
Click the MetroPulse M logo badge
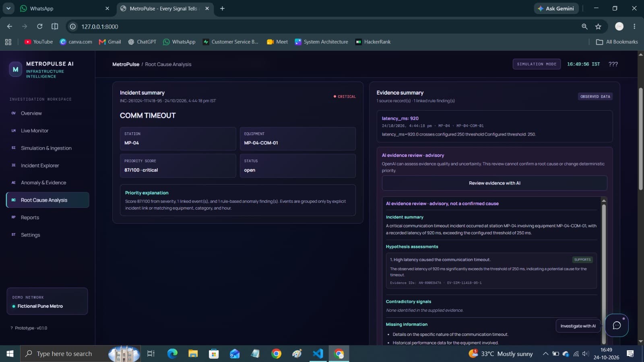pos(15,69)
